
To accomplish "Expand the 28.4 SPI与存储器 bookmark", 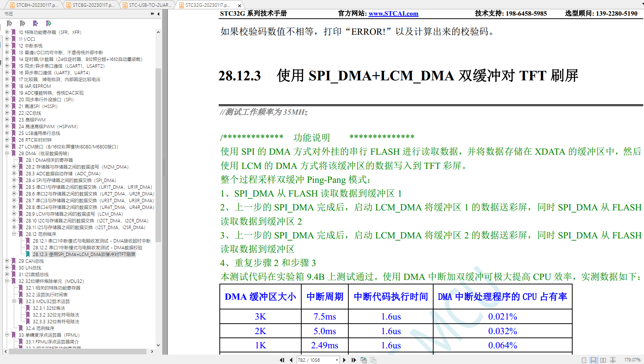I will coord(14,180).
